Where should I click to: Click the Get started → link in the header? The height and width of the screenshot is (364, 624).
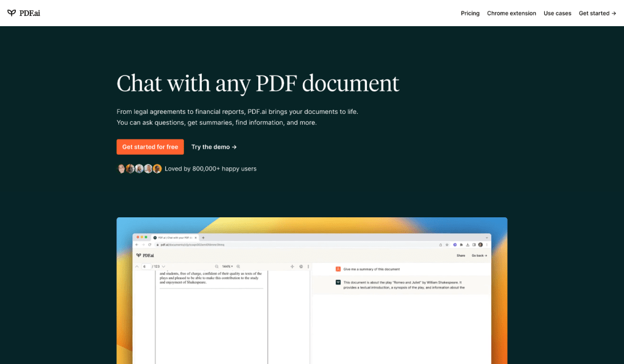597,13
